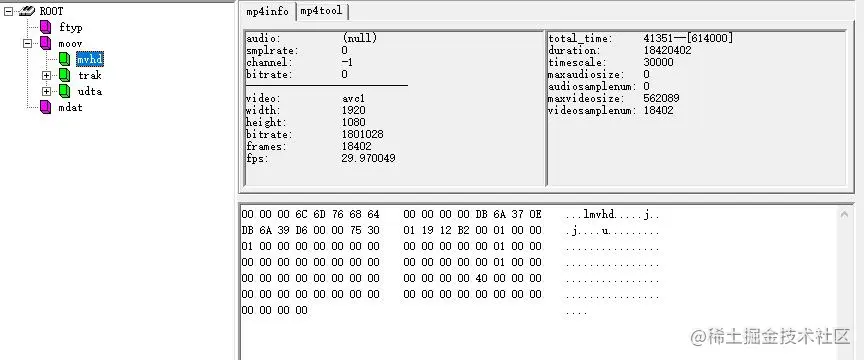Image resolution: width=864 pixels, height=360 pixels.
Task: Select the ftyp label in tree
Action: tap(71, 27)
